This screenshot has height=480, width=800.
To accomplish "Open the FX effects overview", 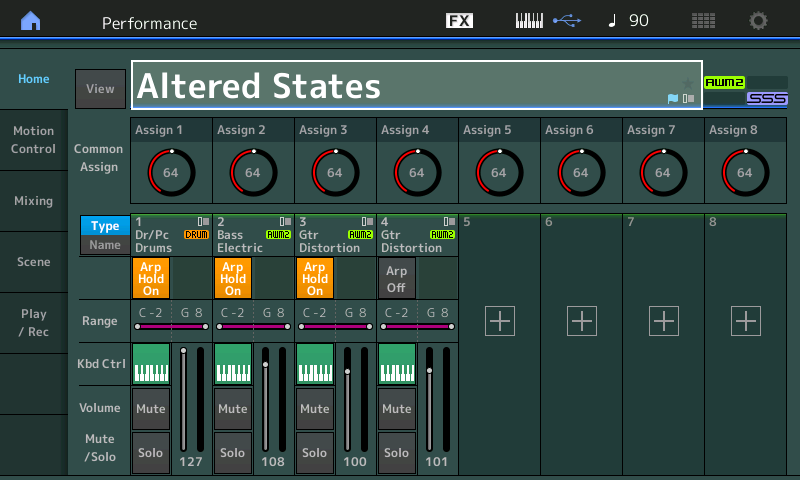I will [459, 21].
